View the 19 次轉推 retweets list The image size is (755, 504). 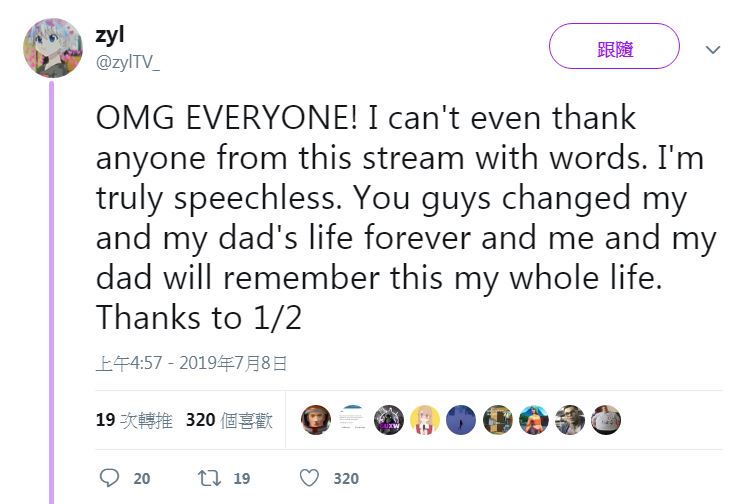[x=134, y=420]
